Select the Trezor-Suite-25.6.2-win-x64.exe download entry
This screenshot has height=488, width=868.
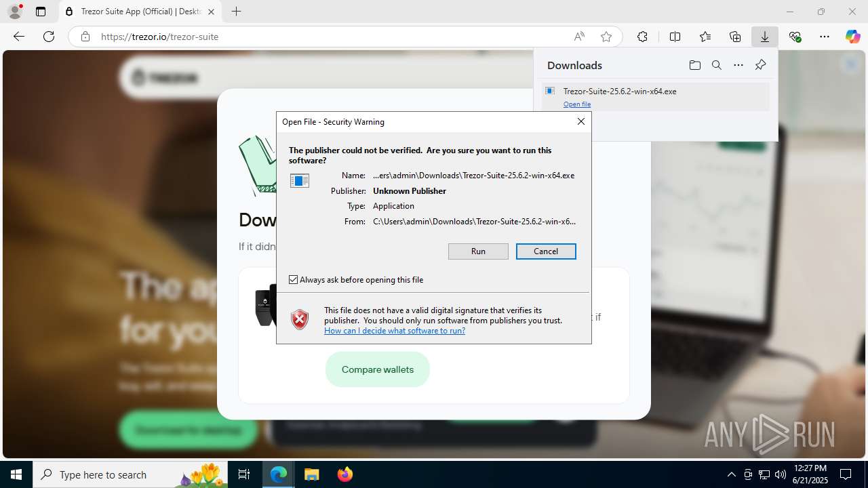coord(656,97)
